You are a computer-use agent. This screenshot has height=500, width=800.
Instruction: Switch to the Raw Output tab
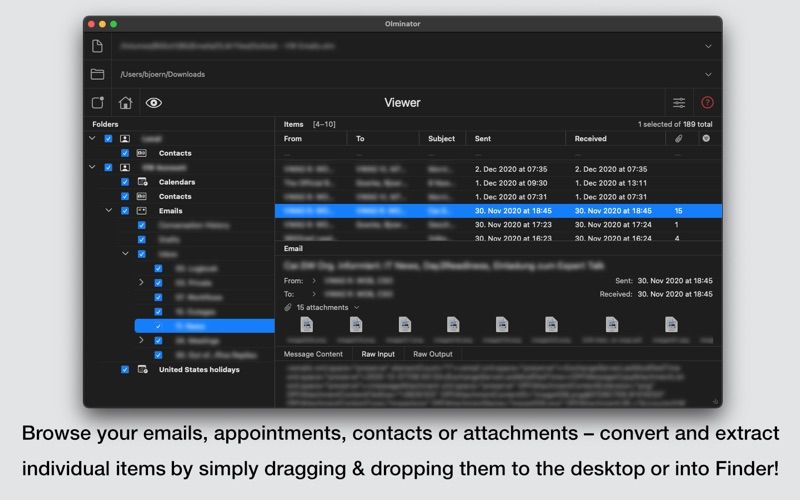pos(433,354)
